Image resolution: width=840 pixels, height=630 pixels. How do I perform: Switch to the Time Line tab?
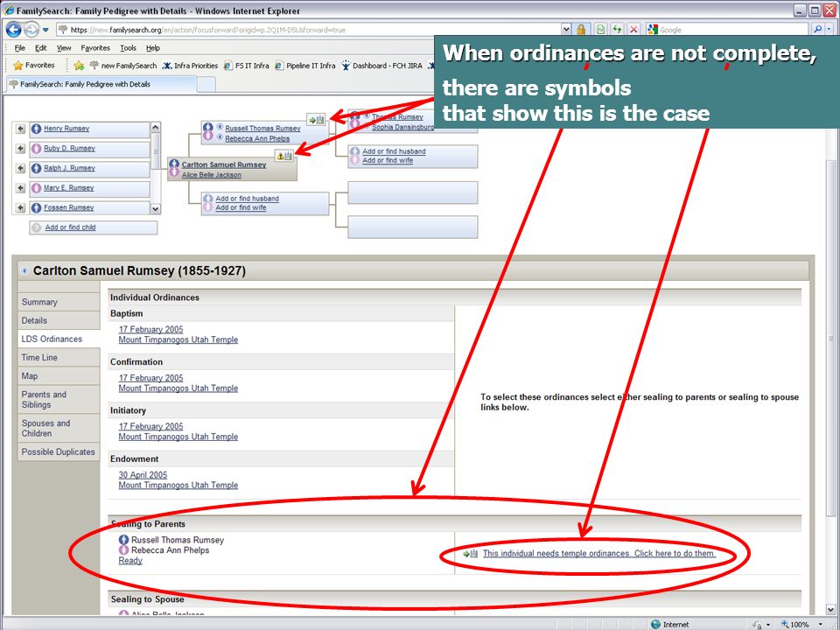point(59,357)
